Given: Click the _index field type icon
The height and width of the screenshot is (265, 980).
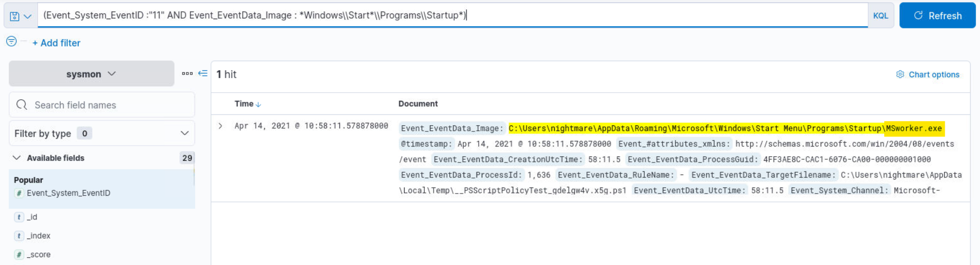Looking at the screenshot, I should (19, 235).
